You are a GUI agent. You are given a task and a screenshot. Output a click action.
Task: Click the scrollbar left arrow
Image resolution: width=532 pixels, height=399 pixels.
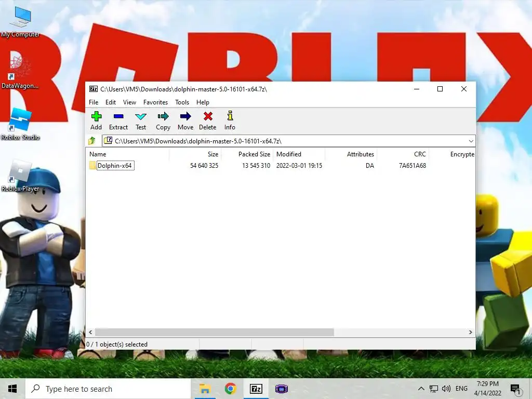pyautogui.click(x=90, y=332)
